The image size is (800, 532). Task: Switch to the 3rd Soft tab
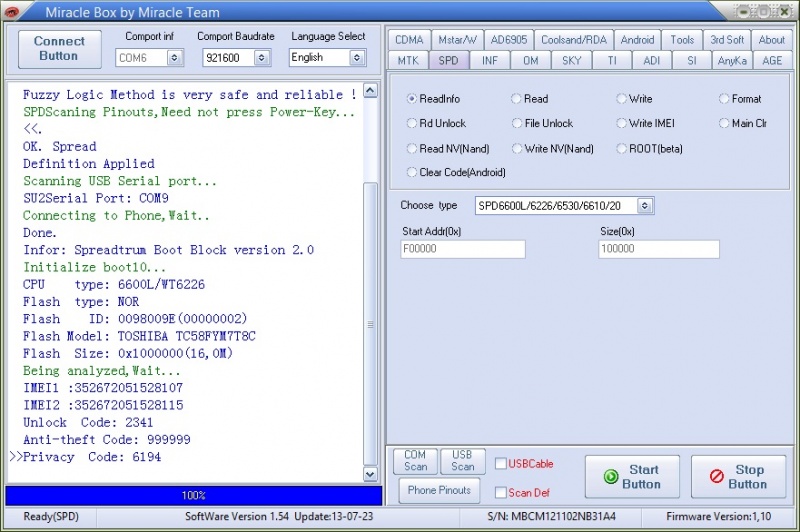coord(727,40)
